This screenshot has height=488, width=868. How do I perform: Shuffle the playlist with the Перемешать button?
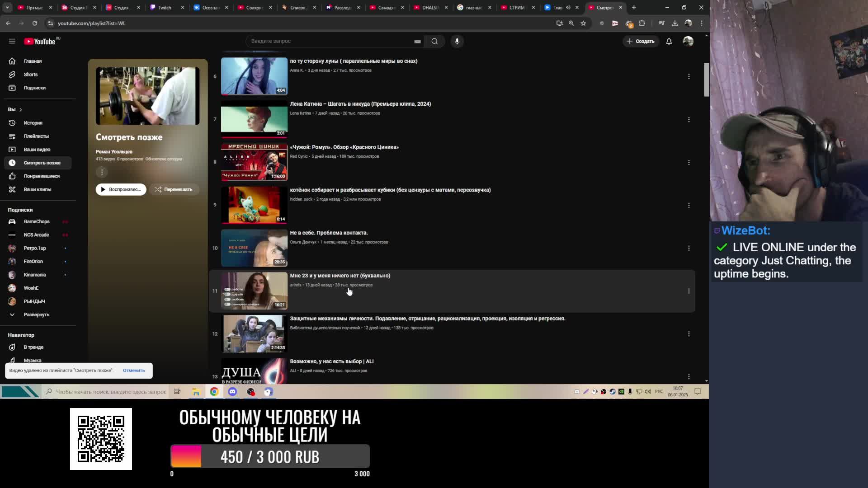(x=174, y=189)
